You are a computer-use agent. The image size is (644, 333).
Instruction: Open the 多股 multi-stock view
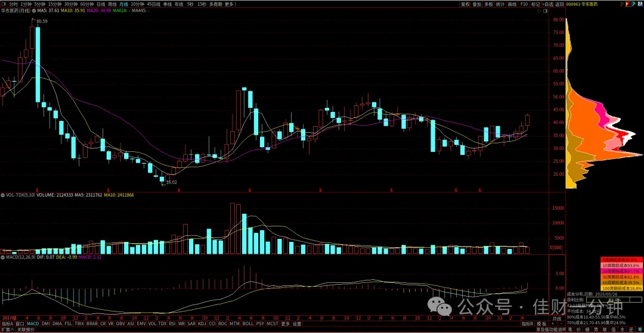pyautogui.click(x=489, y=5)
